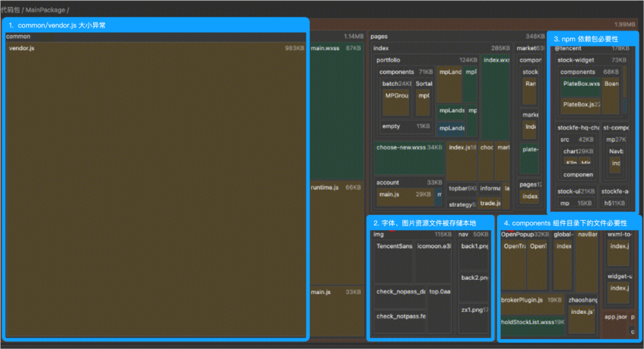Select the choose-new.wxss 34KB block
The width and height of the screenshot is (644, 349).
coord(409,158)
